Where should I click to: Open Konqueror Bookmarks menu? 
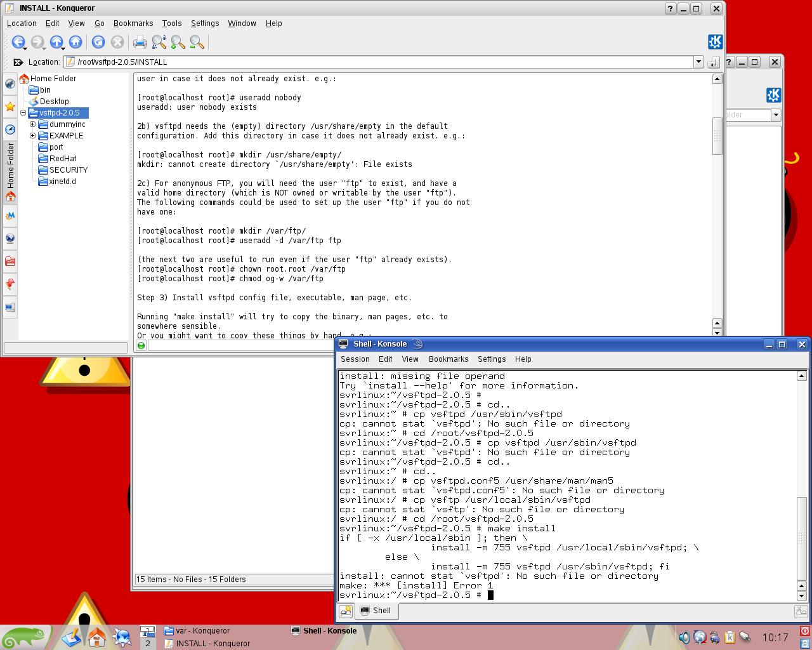pos(133,23)
